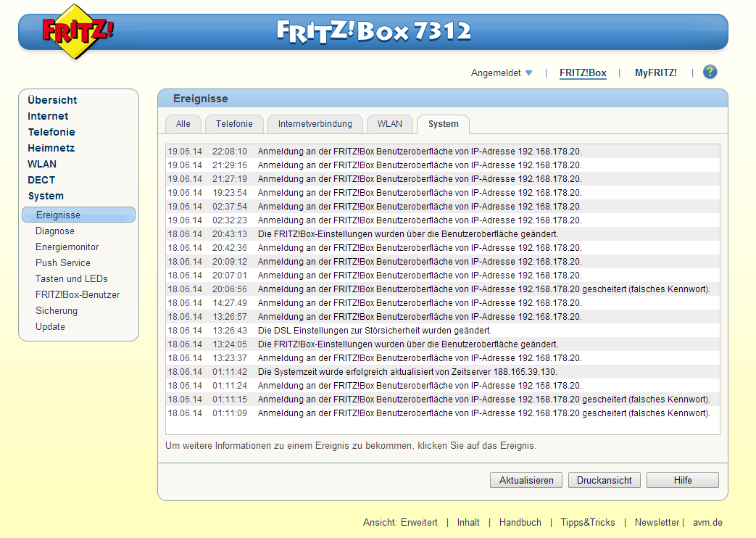Select the event logged at 02:37:54
This screenshot has height=538, width=756.
[443, 206]
